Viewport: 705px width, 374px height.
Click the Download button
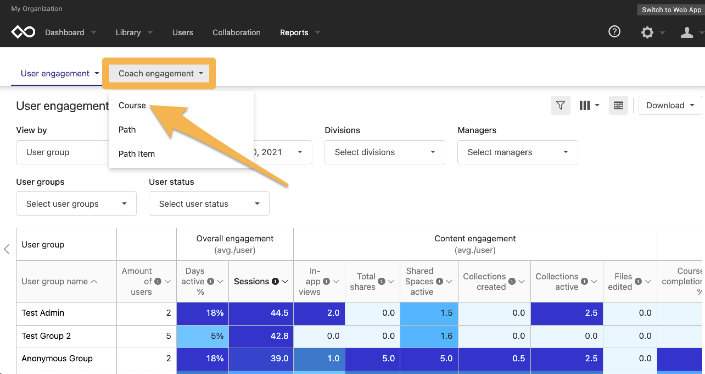click(x=670, y=105)
